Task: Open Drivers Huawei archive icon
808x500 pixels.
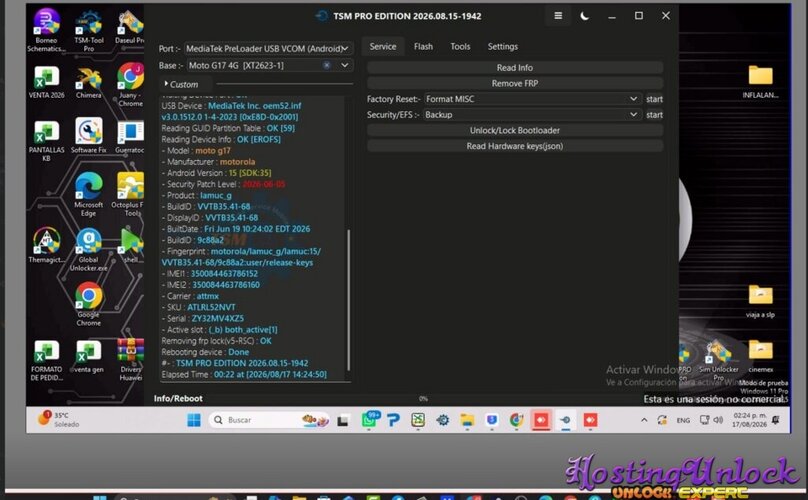Action: tap(130, 360)
